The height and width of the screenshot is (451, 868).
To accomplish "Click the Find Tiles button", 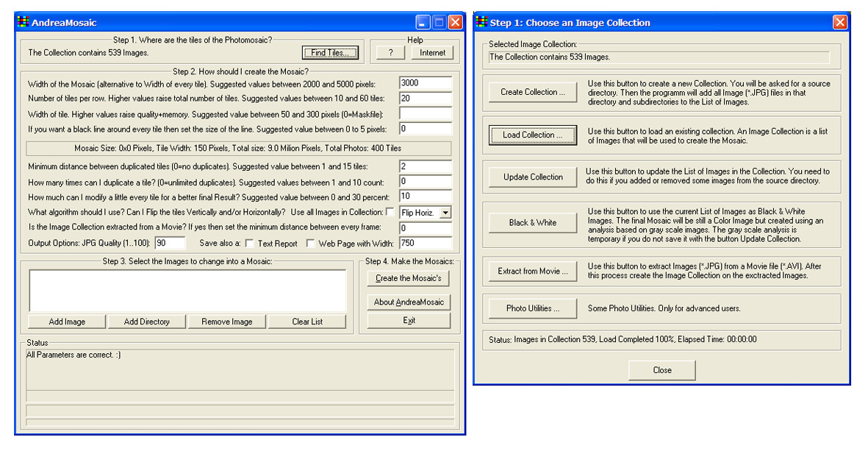I will tap(331, 53).
